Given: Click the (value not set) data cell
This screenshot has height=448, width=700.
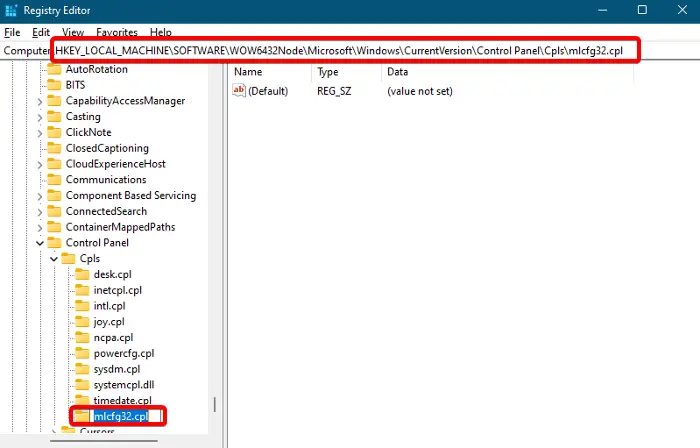Looking at the screenshot, I should click(420, 91).
